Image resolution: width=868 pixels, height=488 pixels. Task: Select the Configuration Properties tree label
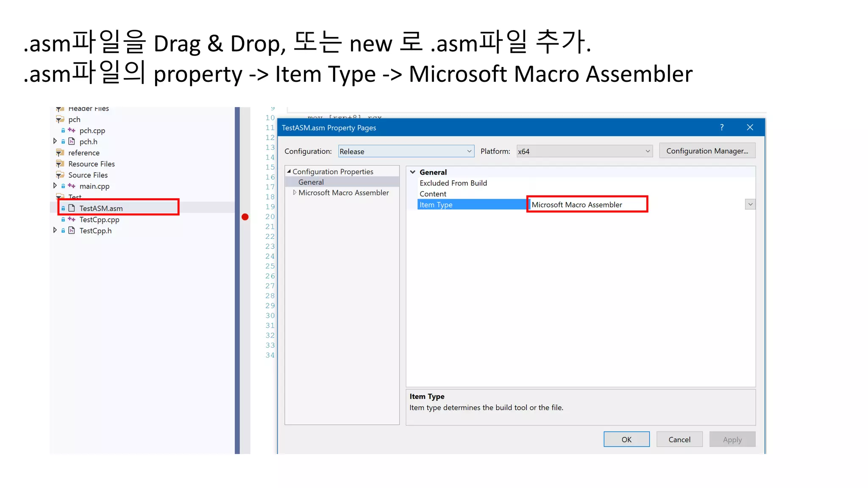tap(333, 172)
